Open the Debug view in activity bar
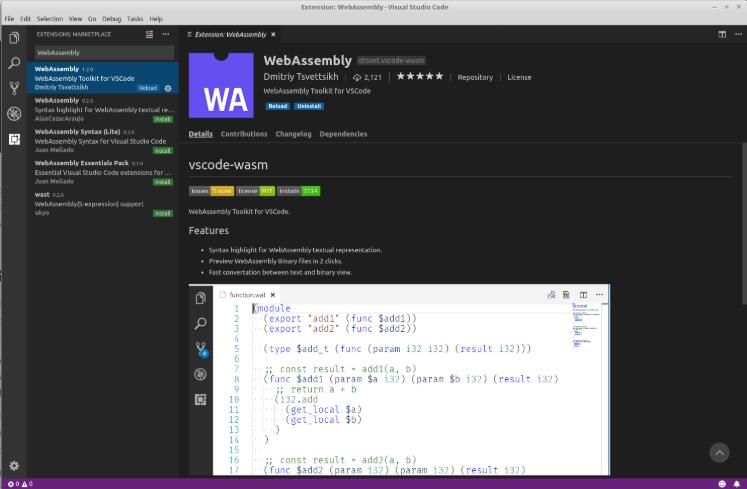 14,113
